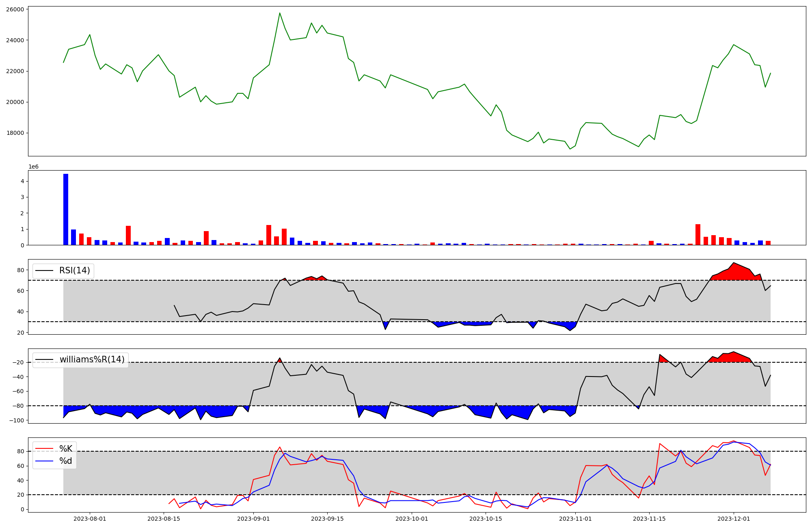Screen dimensions: 812x528
Task: Click the tallest blue volume bar
Action: [66, 209]
